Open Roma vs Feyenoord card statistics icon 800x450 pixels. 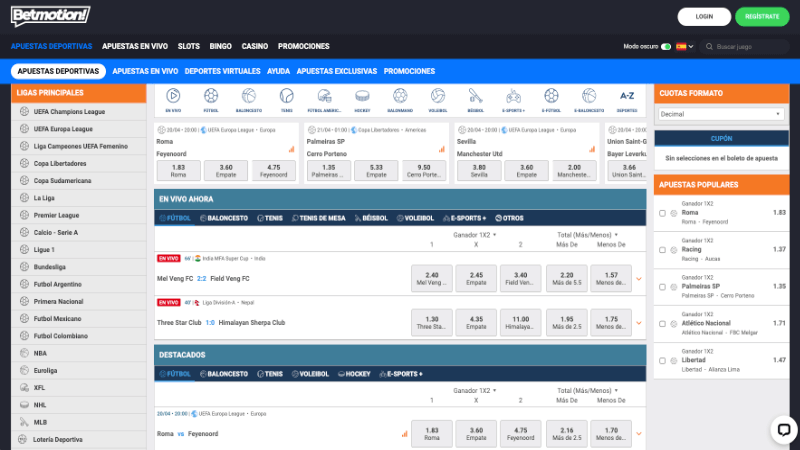click(291, 149)
